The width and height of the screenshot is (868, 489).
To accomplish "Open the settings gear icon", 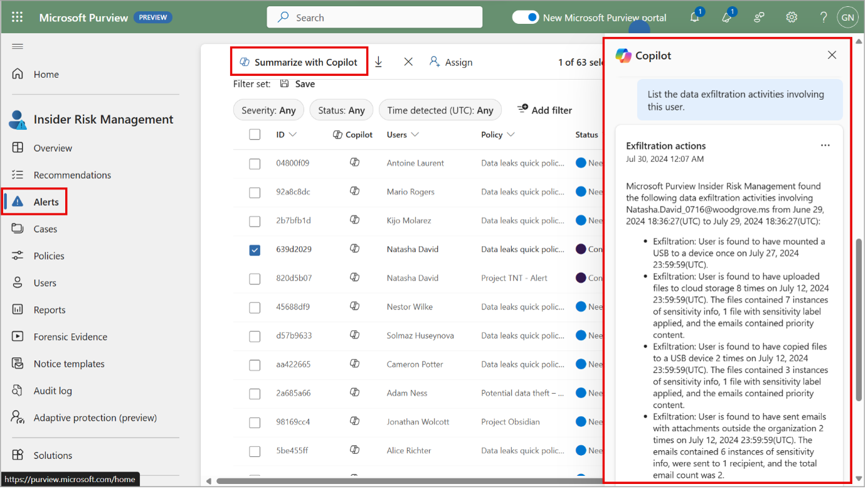I will pos(791,18).
